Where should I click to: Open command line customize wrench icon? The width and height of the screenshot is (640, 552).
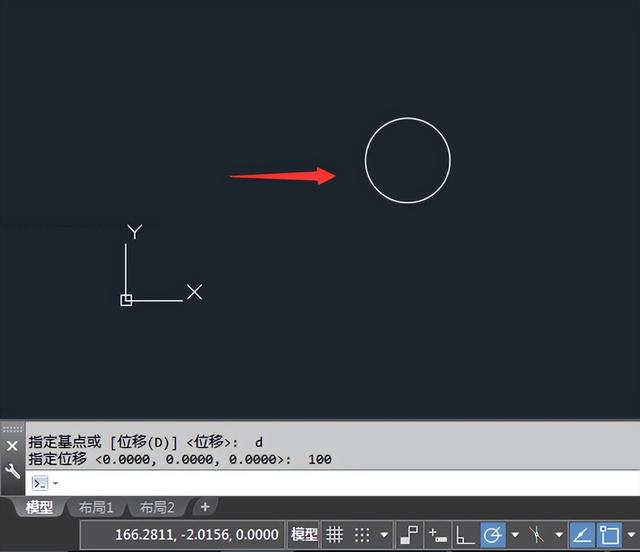click(x=13, y=471)
